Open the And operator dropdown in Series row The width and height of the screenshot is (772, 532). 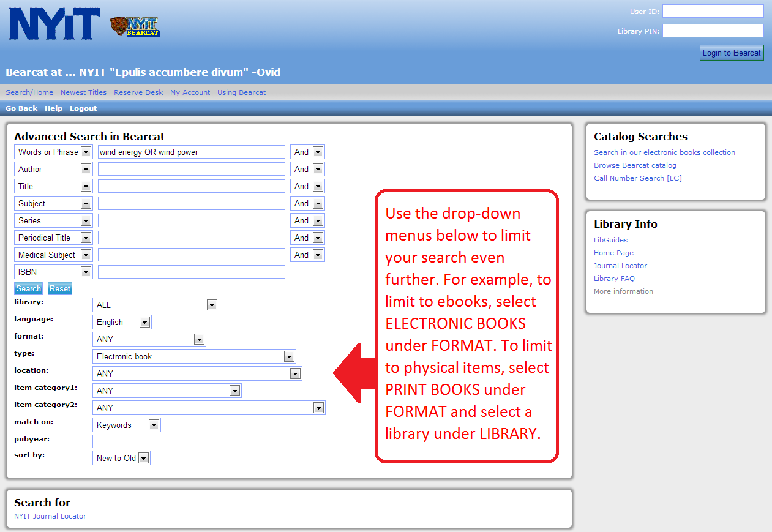coord(307,220)
